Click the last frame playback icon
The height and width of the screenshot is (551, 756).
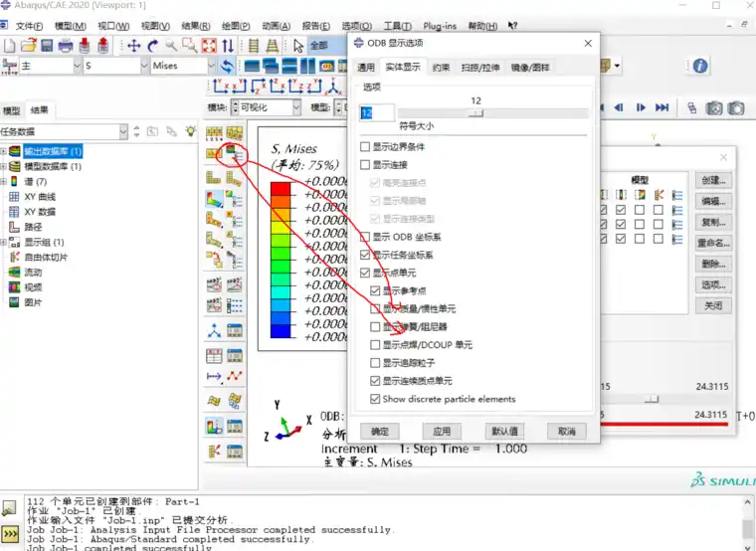[661, 107]
